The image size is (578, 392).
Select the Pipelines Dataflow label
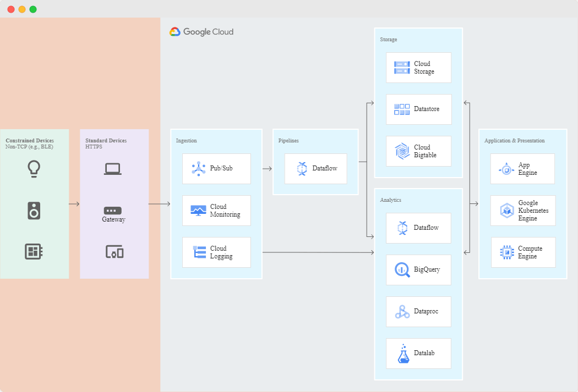coord(325,168)
